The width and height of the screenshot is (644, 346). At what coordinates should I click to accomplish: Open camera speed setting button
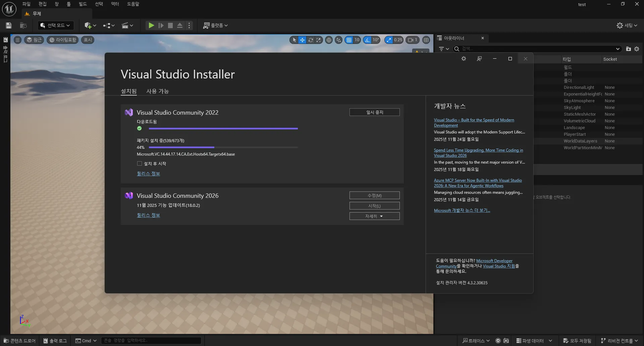pos(413,40)
